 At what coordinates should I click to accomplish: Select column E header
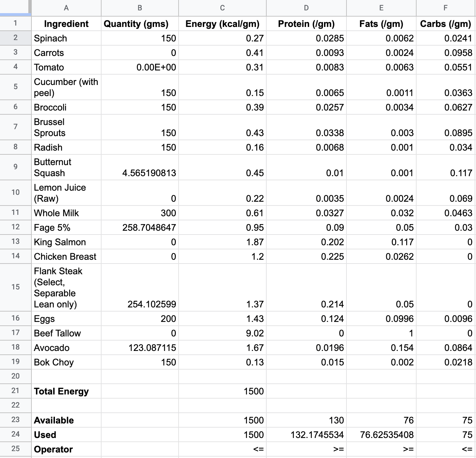(381, 8)
